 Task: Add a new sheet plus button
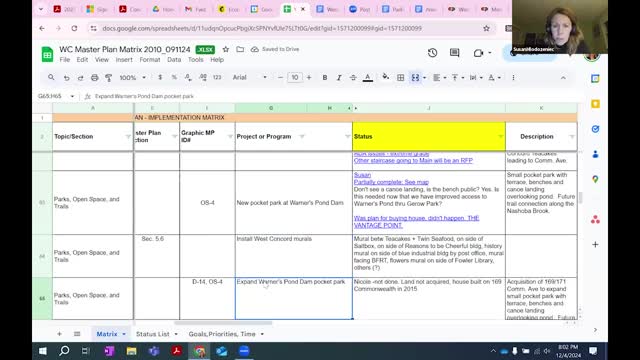[x=59, y=334]
